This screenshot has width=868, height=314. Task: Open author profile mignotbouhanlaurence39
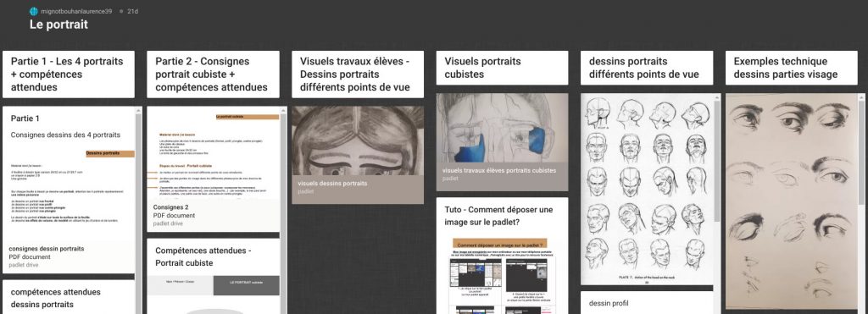[76, 11]
